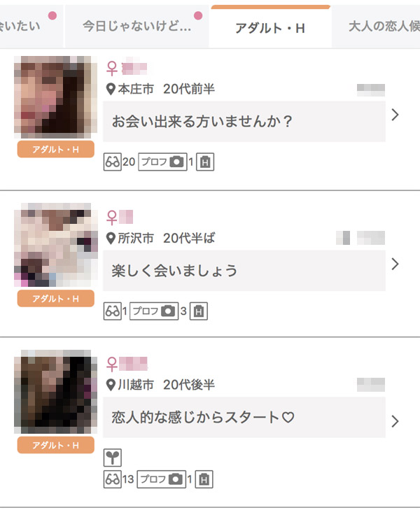Image resolution: width=420 pixels, height=510 pixels.
Task: Select the アダルト・H tab
Action: [270, 27]
